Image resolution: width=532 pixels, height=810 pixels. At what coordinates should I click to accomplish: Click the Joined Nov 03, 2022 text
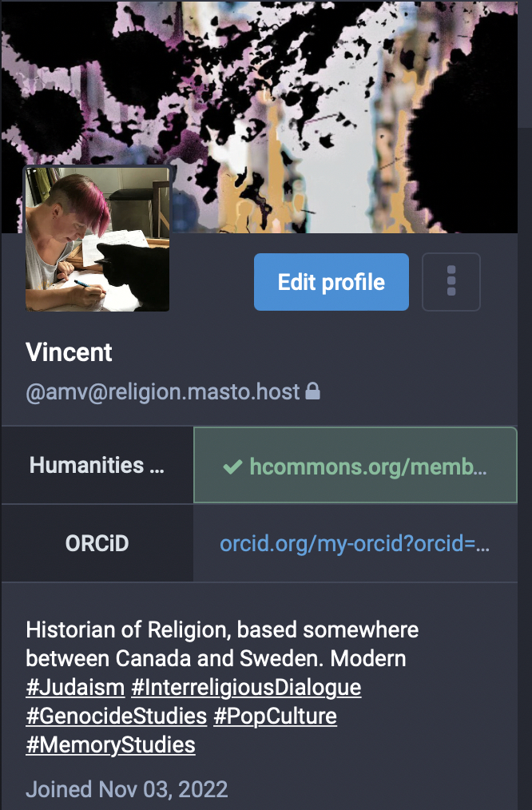point(126,789)
